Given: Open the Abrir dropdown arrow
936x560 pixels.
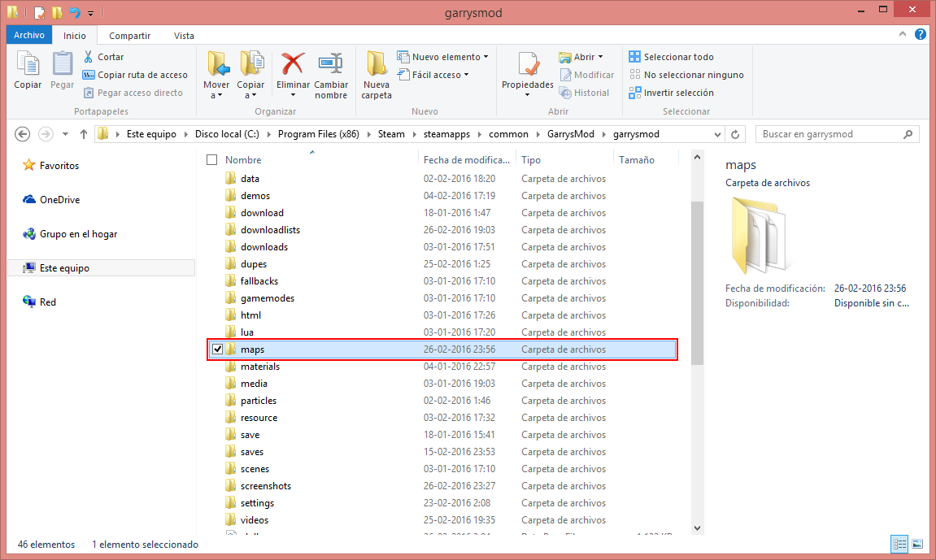Looking at the screenshot, I should coord(600,57).
